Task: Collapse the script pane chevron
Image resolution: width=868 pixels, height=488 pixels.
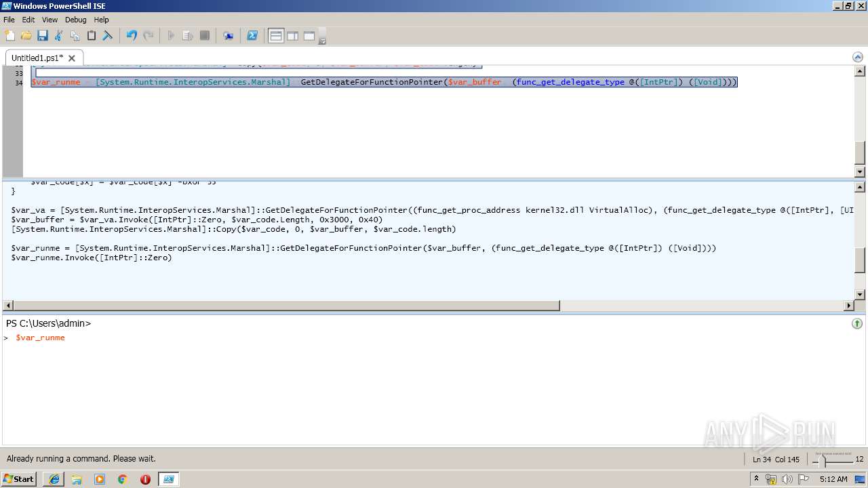Action: pyautogui.click(x=857, y=58)
